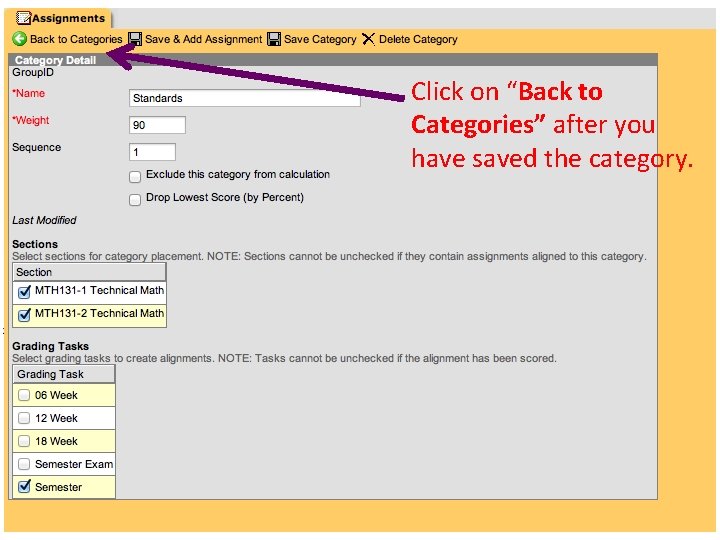The image size is (720, 540).
Task: Go Back to Categories link
Action: pos(76,39)
